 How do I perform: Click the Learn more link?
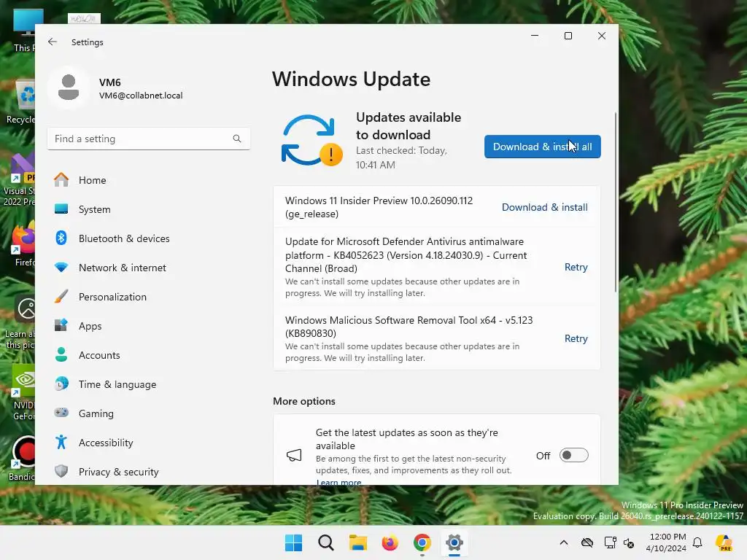point(338,481)
